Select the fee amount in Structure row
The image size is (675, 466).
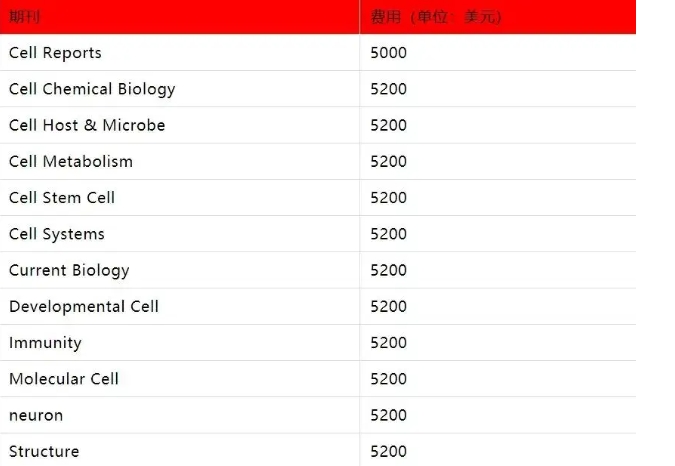click(x=388, y=451)
